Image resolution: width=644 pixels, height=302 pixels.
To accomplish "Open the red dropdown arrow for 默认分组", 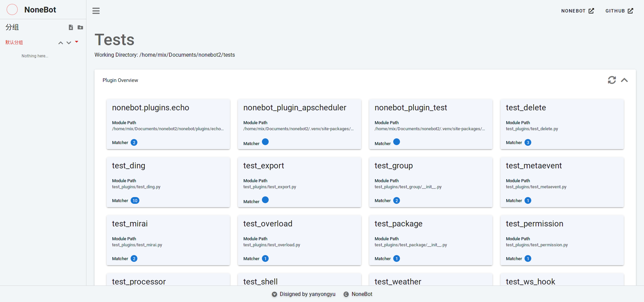I will pyautogui.click(x=77, y=42).
